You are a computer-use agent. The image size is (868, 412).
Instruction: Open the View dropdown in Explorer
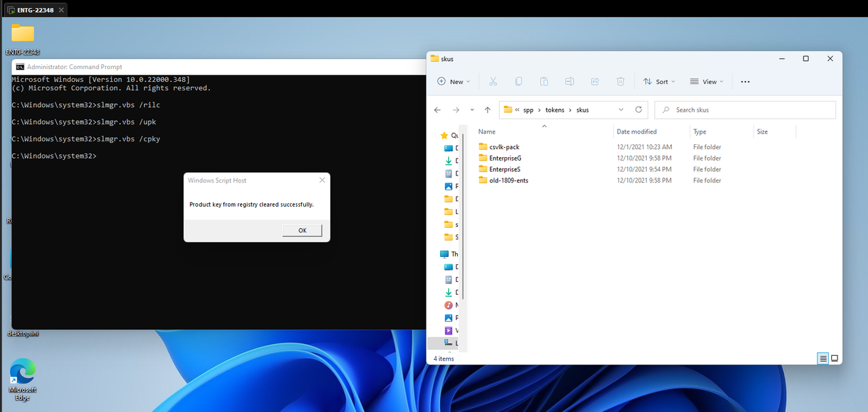tap(707, 81)
